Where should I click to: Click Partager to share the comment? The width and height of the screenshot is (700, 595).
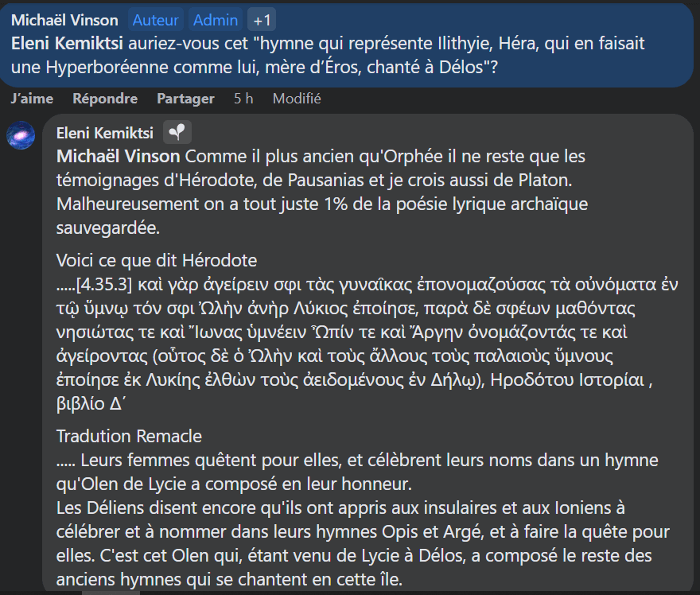tap(185, 99)
